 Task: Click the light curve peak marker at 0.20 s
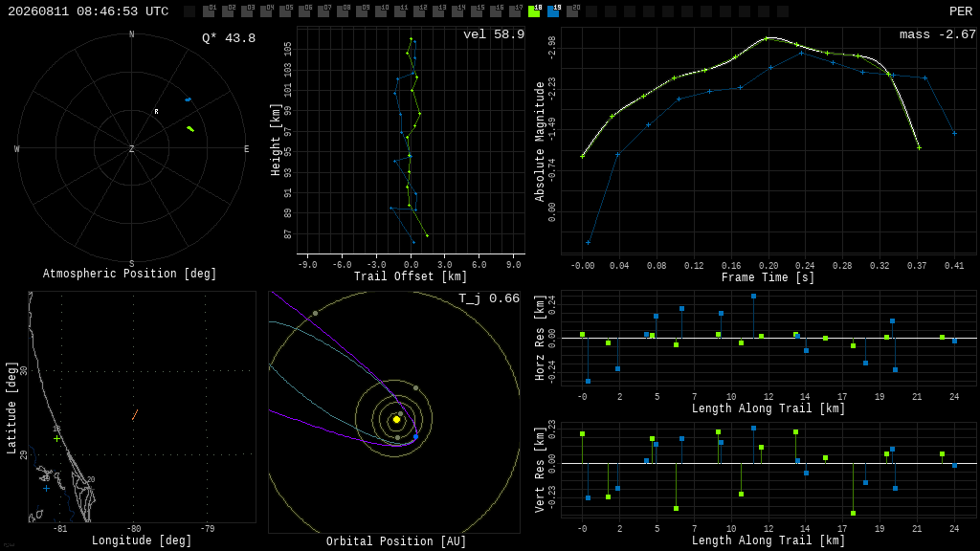[x=767, y=38]
